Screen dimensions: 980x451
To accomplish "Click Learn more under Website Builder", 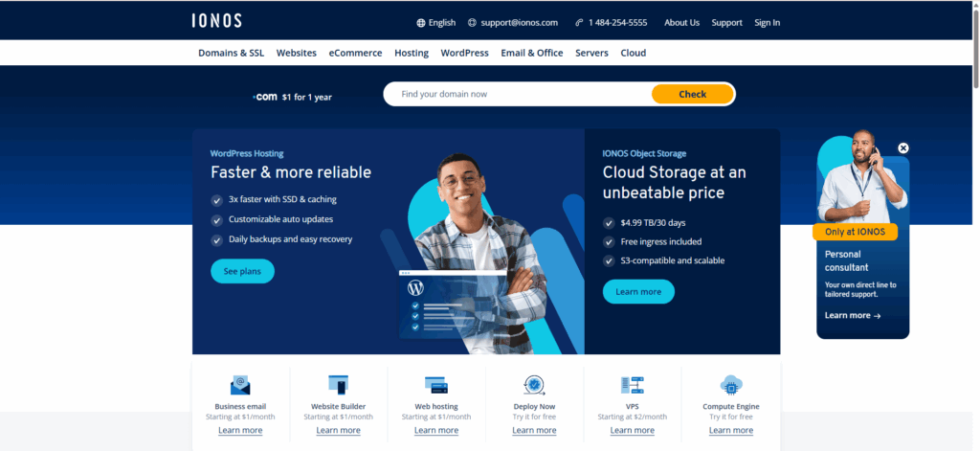I will click(x=338, y=430).
